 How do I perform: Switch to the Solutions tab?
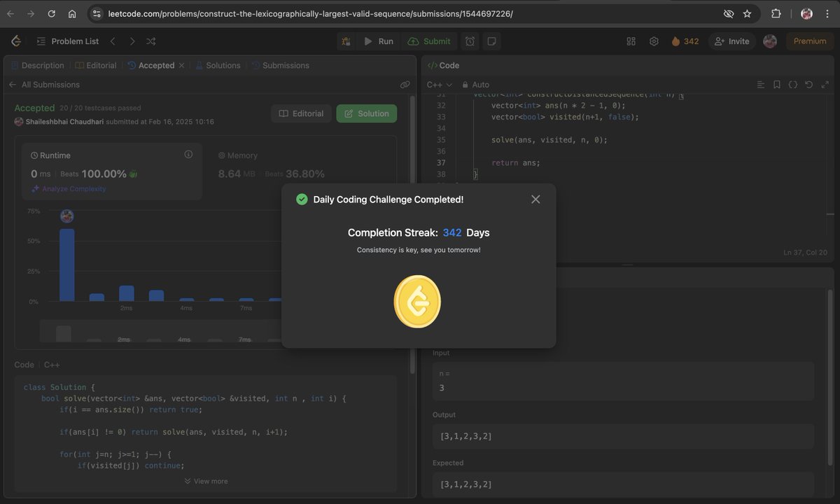[x=218, y=65]
